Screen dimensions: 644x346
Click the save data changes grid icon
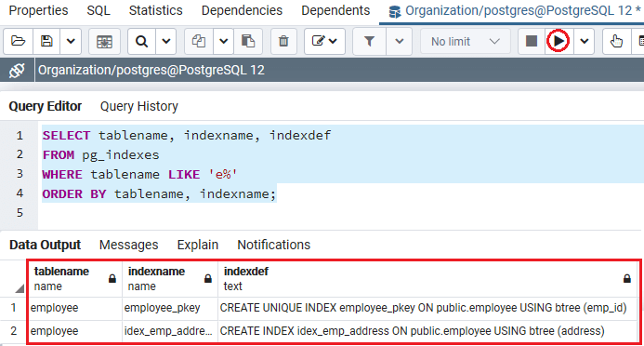point(104,41)
